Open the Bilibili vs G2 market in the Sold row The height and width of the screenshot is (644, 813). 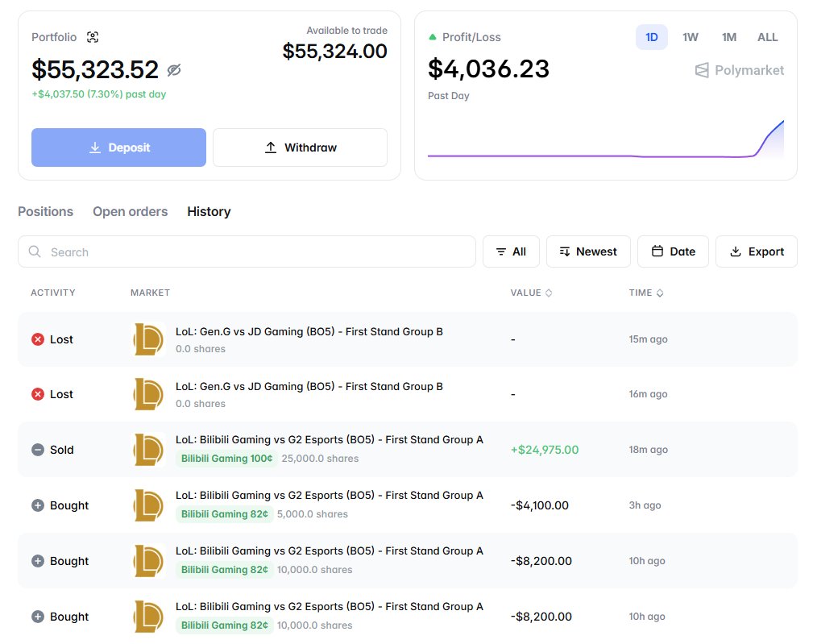click(x=330, y=440)
